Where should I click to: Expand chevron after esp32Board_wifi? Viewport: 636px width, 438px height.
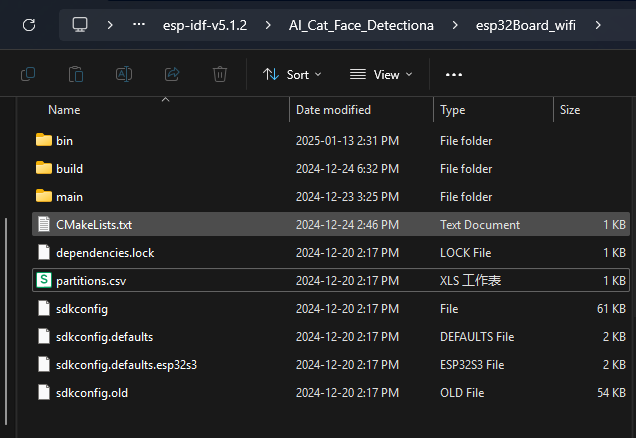(598, 25)
